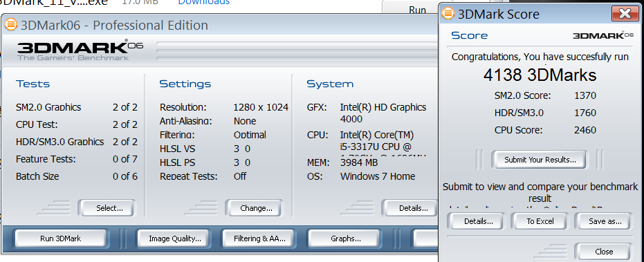The image size is (644, 262).
Task: Click the Change... button under Settings
Action: (254, 208)
